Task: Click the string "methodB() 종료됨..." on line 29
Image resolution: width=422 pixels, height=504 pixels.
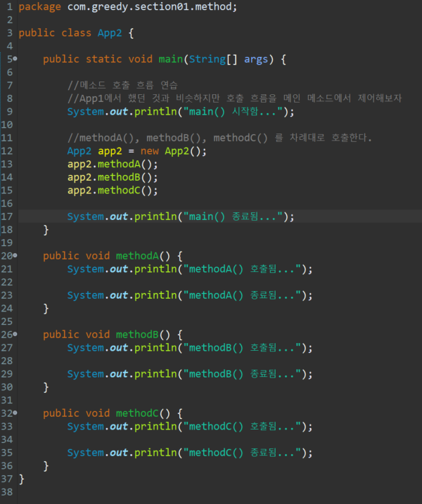Action: click(242, 374)
